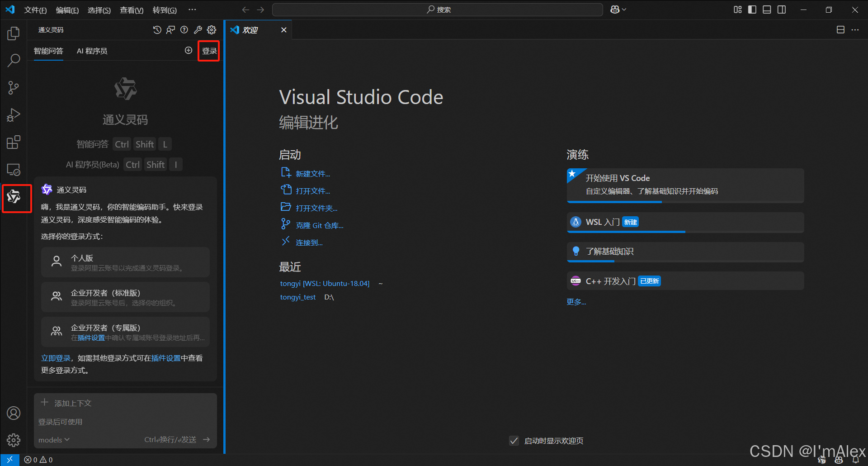Open the Remote Explorer view
This screenshot has width=868, height=466.
point(14,170)
